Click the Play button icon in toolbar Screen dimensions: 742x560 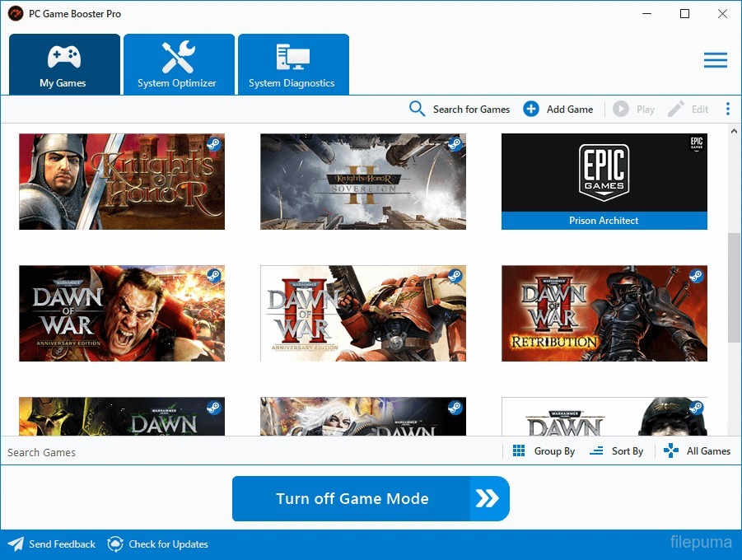[621, 109]
